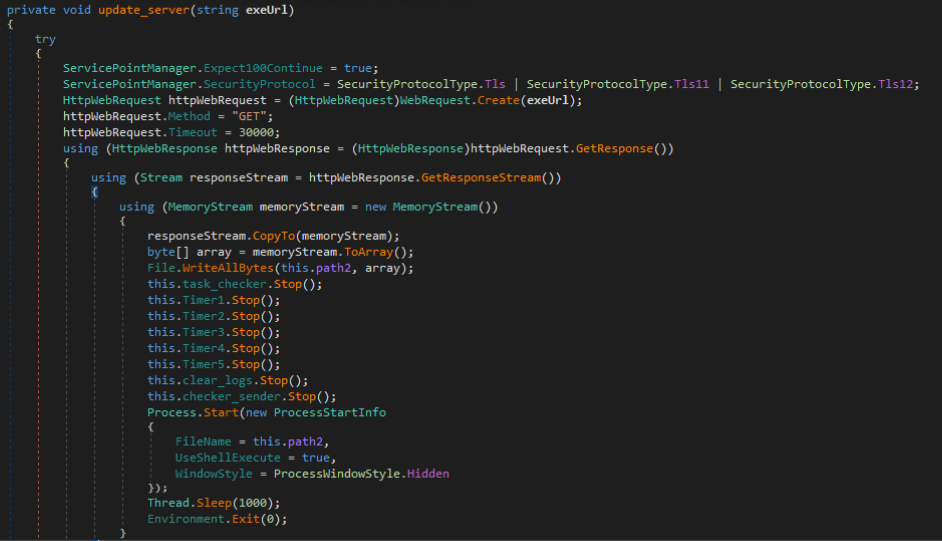Select the 1000 sleep value
The width and height of the screenshot is (942, 541).
pyautogui.click(x=252, y=503)
